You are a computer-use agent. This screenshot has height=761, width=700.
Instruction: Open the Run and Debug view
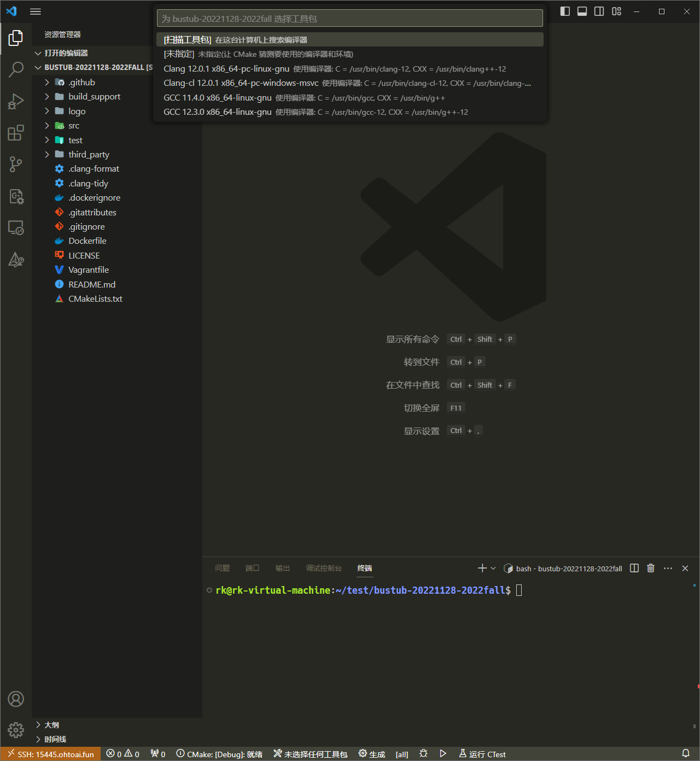16,101
